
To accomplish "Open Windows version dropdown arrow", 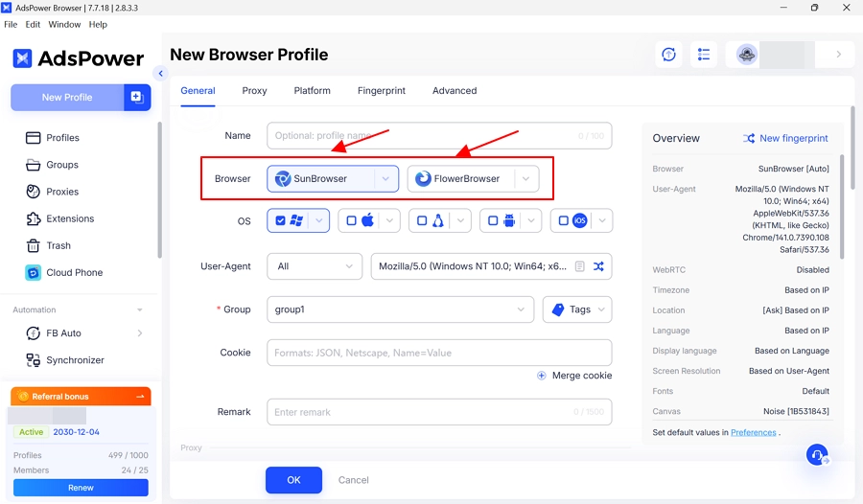I will tap(318, 220).
